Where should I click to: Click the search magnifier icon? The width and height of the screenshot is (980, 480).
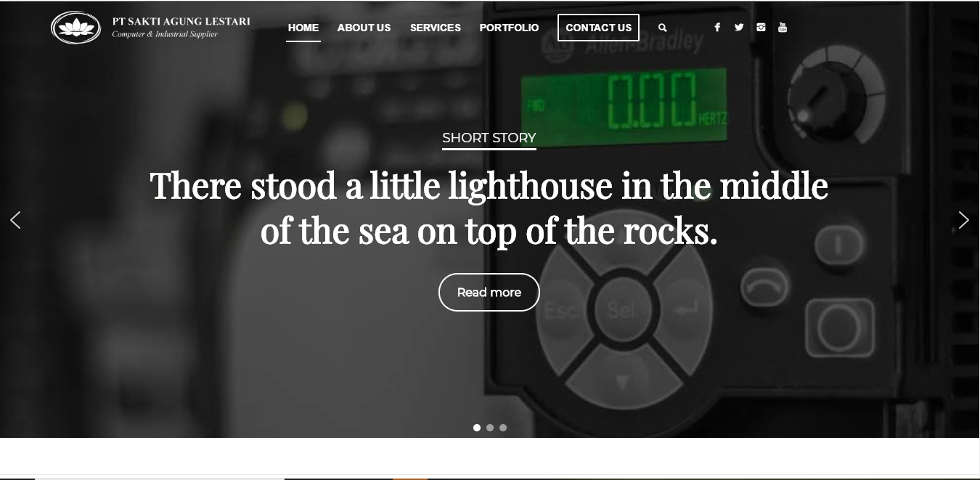[x=662, y=28]
